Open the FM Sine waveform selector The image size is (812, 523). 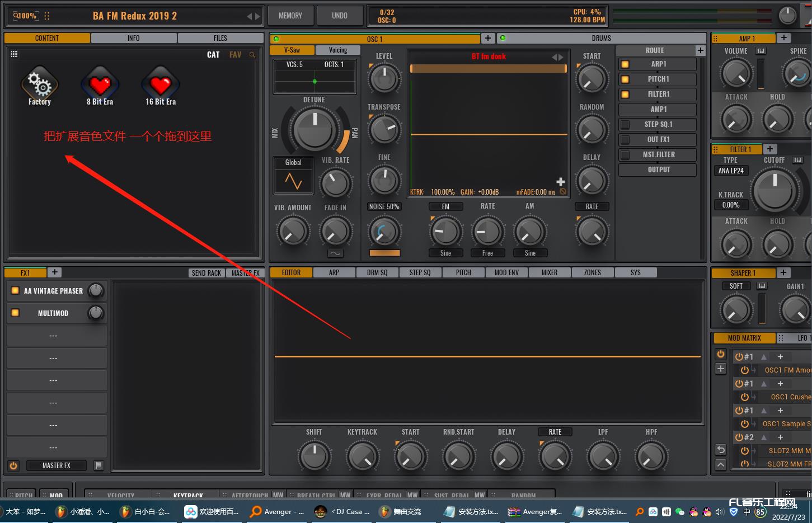click(x=445, y=253)
